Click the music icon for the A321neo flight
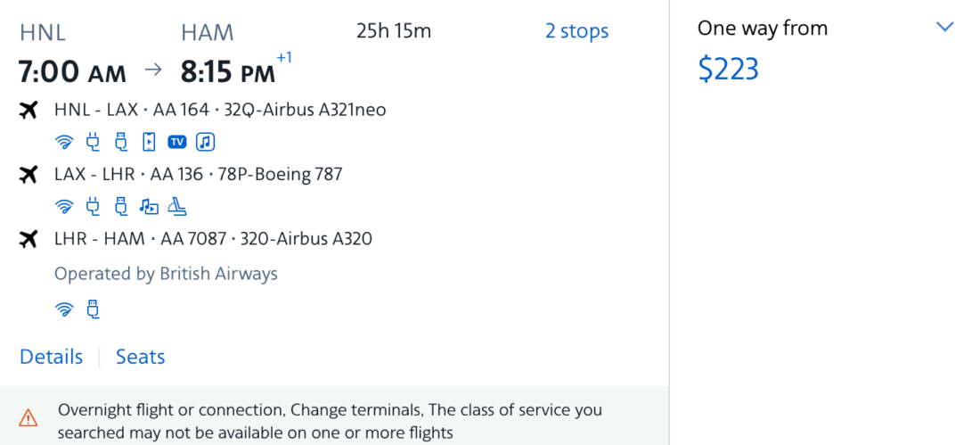 tap(206, 142)
